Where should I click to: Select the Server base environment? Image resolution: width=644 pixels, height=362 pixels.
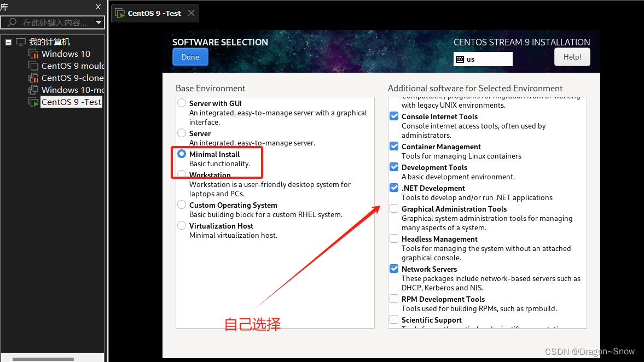pyautogui.click(x=182, y=133)
